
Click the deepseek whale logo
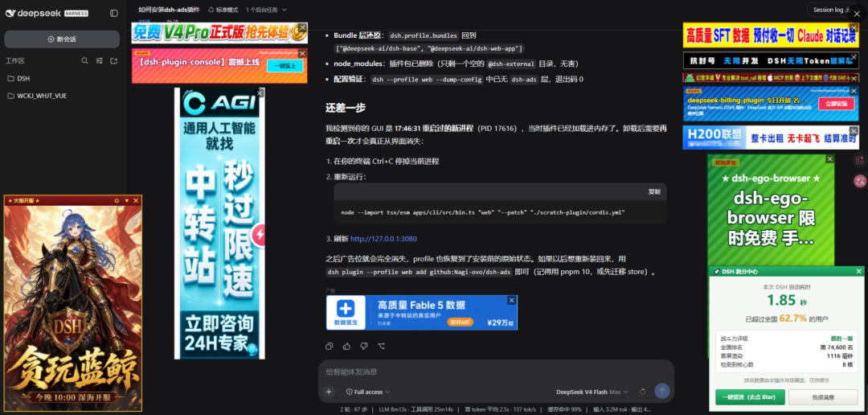(x=10, y=13)
